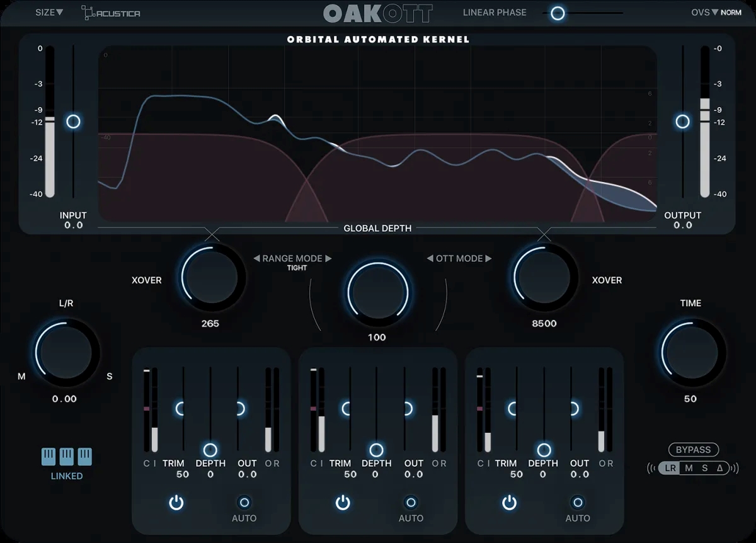Click the BYPASS button
Screen dimensions: 756x543
click(693, 450)
